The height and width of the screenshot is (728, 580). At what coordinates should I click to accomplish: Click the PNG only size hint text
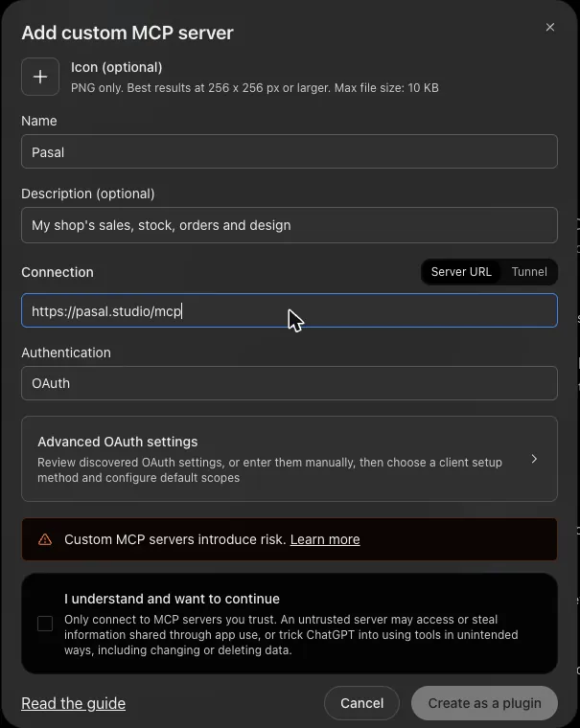coord(255,88)
